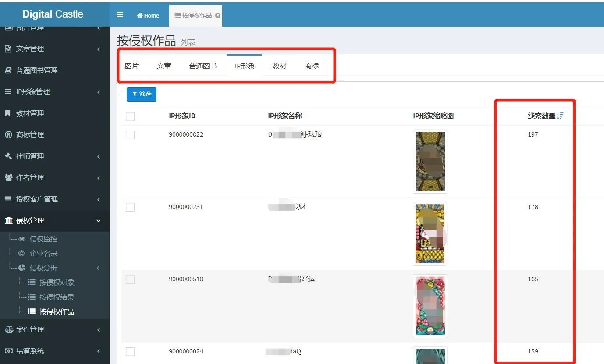
Task: Click the clue count 197
Action: tap(533, 134)
